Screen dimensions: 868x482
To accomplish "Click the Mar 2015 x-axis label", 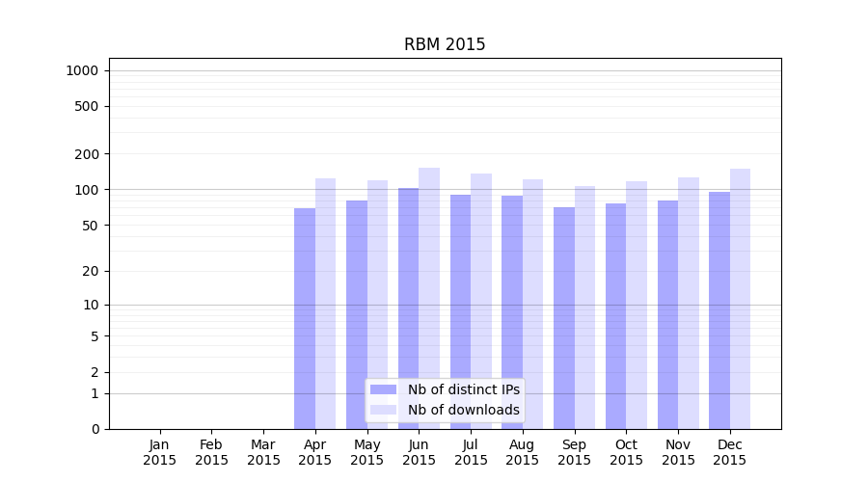I will [263, 452].
